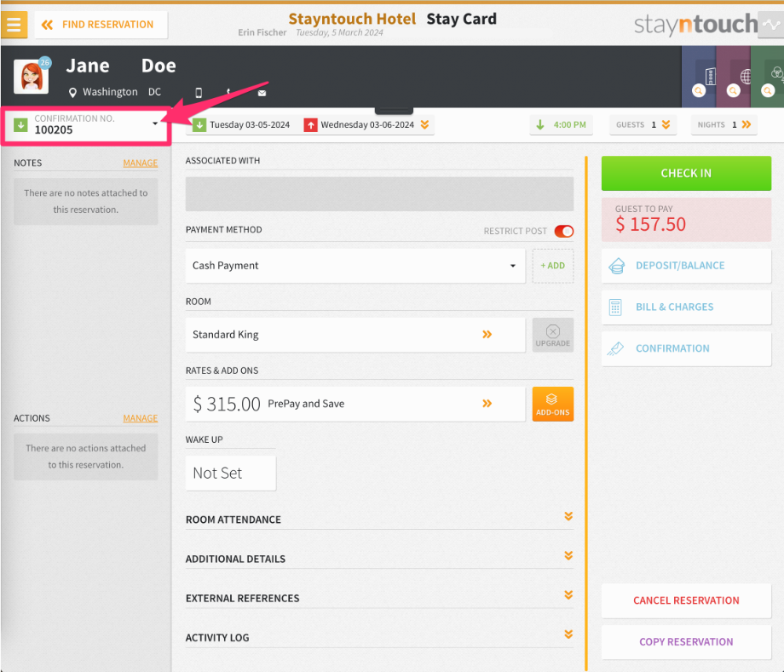Click the mobile phone icon

[199, 93]
